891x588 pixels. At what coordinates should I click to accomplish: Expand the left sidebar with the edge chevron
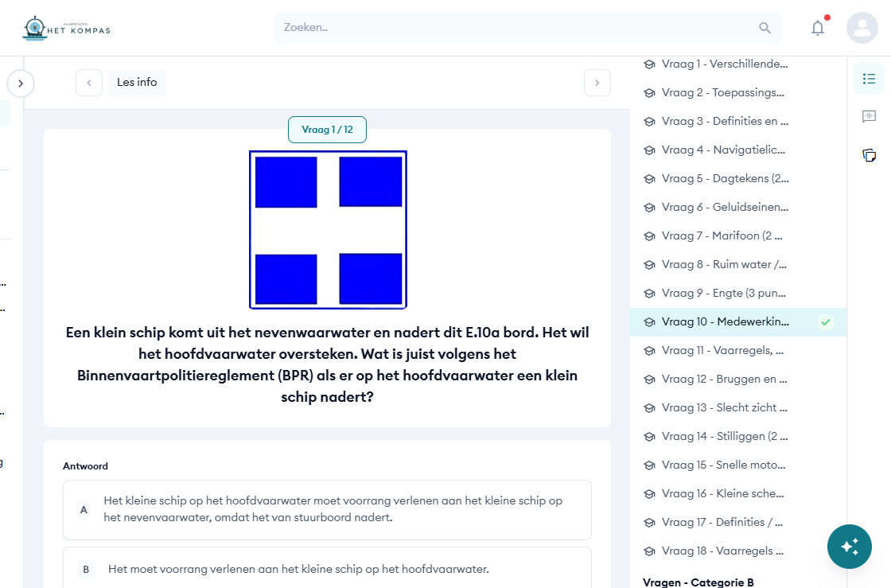point(20,83)
